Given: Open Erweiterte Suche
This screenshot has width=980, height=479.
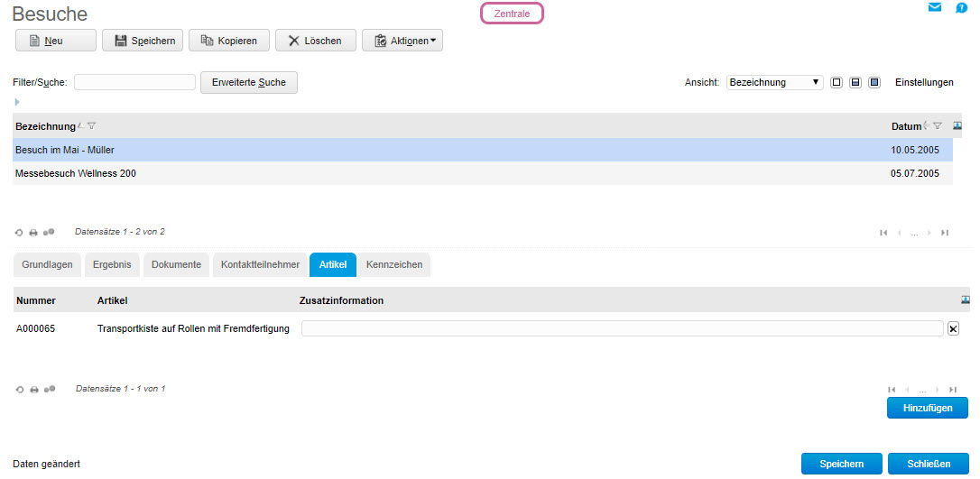Looking at the screenshot, I should point(249,82).
